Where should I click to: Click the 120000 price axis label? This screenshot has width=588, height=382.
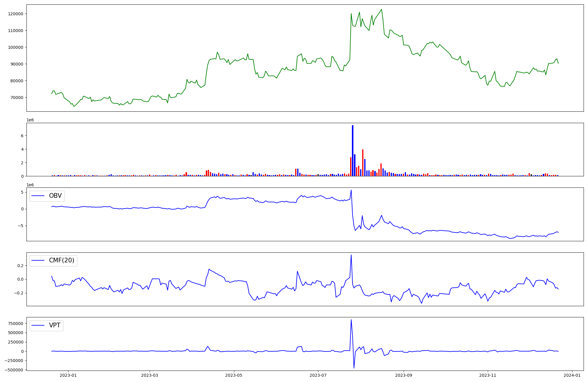click(x=15, y=14)
